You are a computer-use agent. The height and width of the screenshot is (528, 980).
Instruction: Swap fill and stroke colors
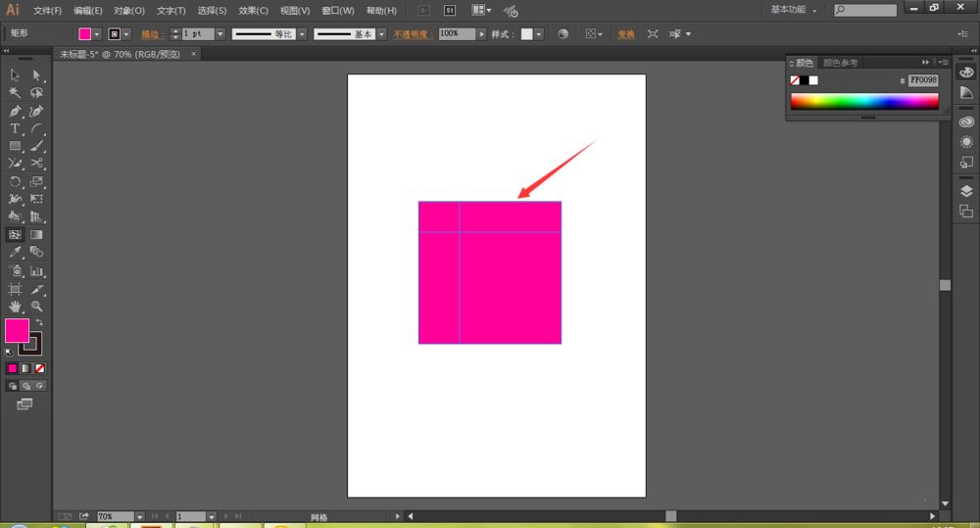pyautogui.click(x=39, y=322)
